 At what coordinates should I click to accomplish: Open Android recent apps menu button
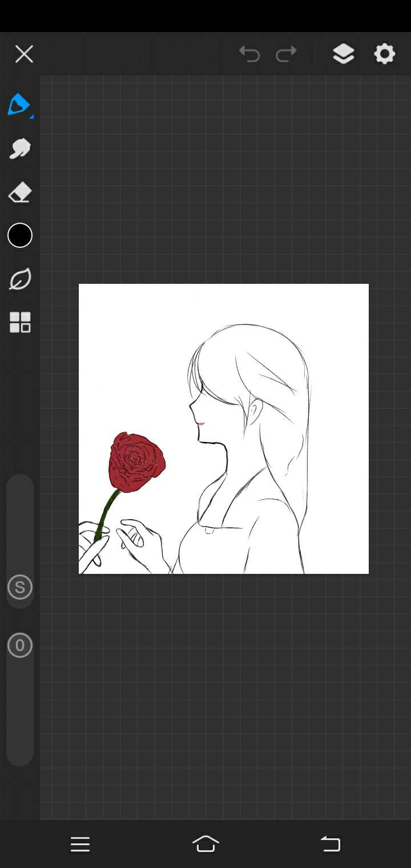click(80, 844)
